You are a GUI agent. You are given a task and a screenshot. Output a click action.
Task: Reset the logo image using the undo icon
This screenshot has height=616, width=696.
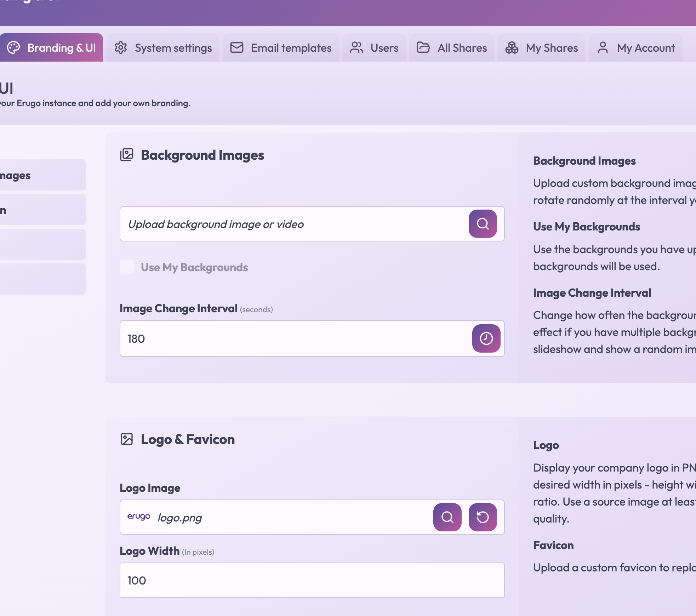click(483, 518)
